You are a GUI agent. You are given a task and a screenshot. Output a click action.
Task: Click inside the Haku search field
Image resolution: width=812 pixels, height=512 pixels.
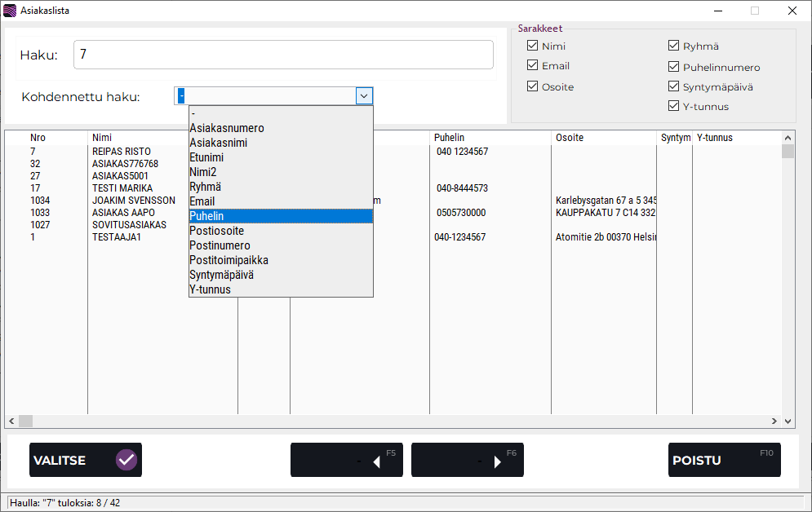point(283,55)
